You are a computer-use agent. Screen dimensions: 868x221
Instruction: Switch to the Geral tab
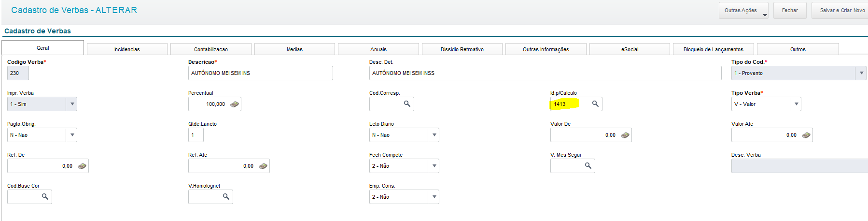(43, 48)
